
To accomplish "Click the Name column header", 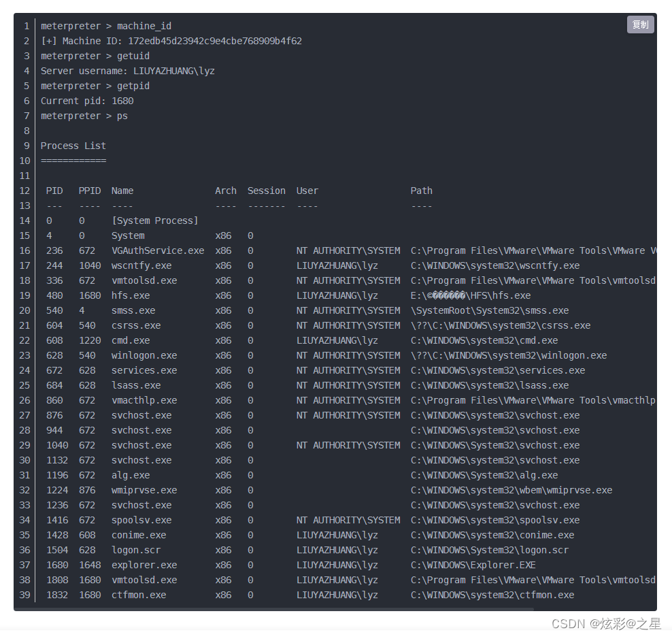I will 122,191.
